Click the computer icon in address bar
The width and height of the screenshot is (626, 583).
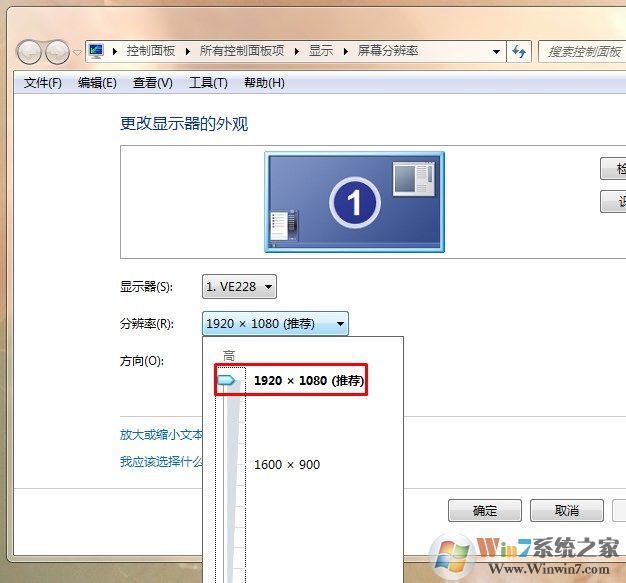[97, 51]
